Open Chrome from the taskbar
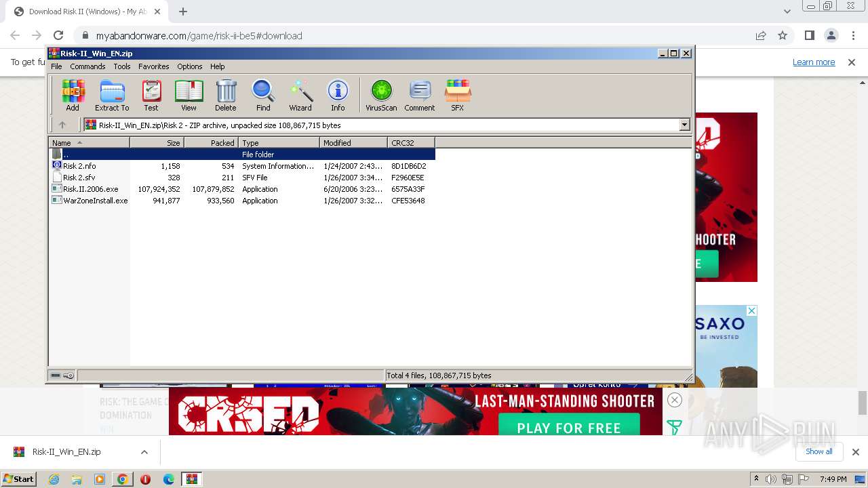Image resolution: width=868 pixels, height=488 pixels. (x=122, y=479)
